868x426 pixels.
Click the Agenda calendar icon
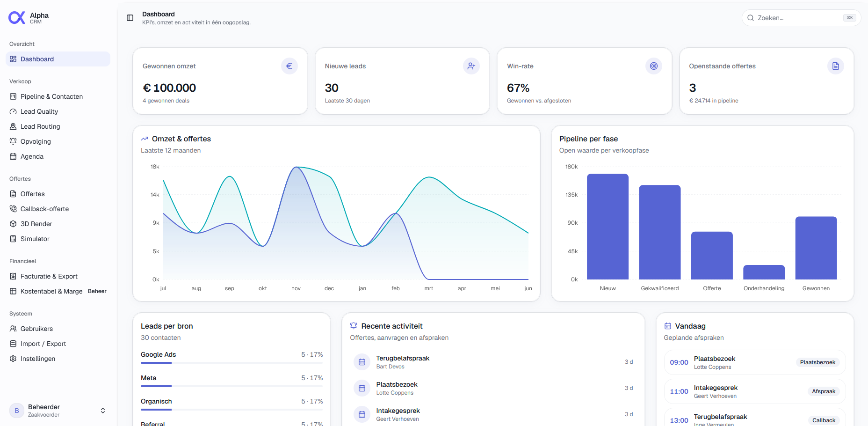coord(13,156)
